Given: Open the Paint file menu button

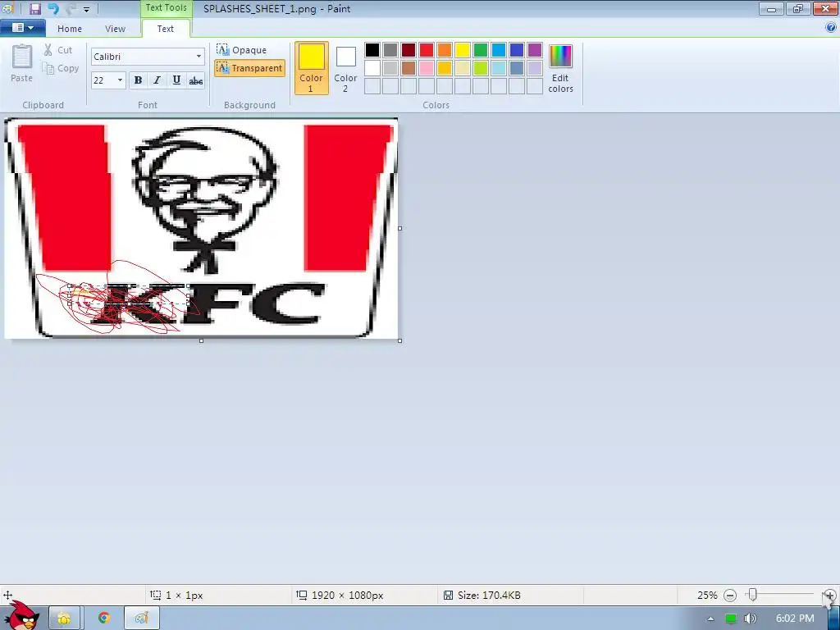Looking at the screenshot, I should tap(22, 28).
